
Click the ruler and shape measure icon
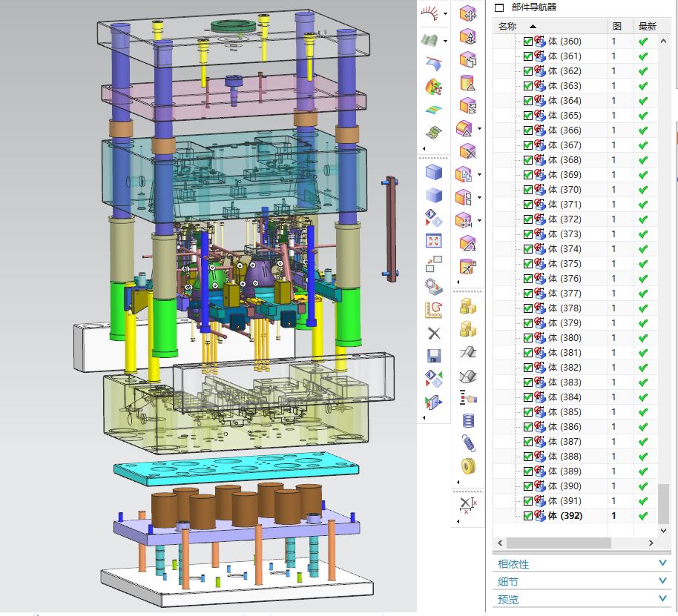(434, 310)
